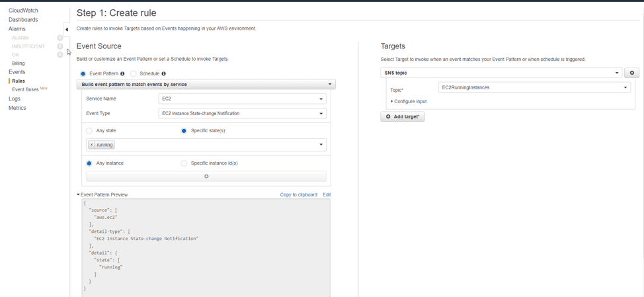Viewport: 644px width, 297px height.
Task: Remove the running state tag
Action: (x=92, y=145)
